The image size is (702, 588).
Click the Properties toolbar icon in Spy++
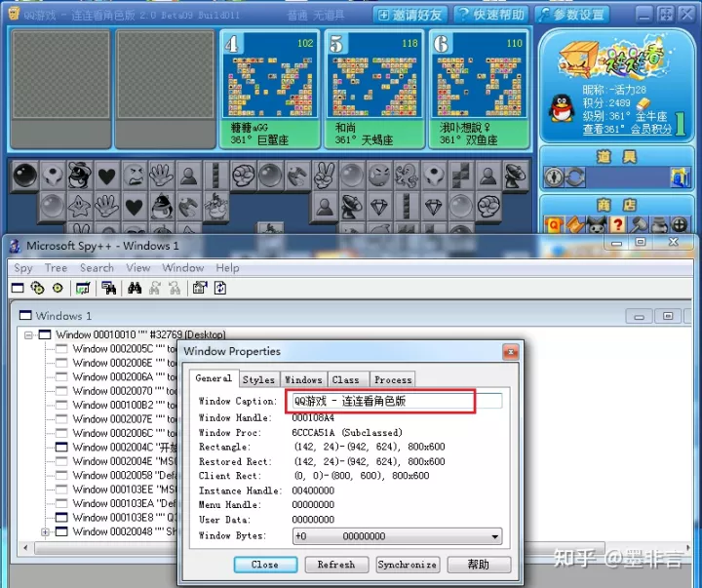point(200,288)
